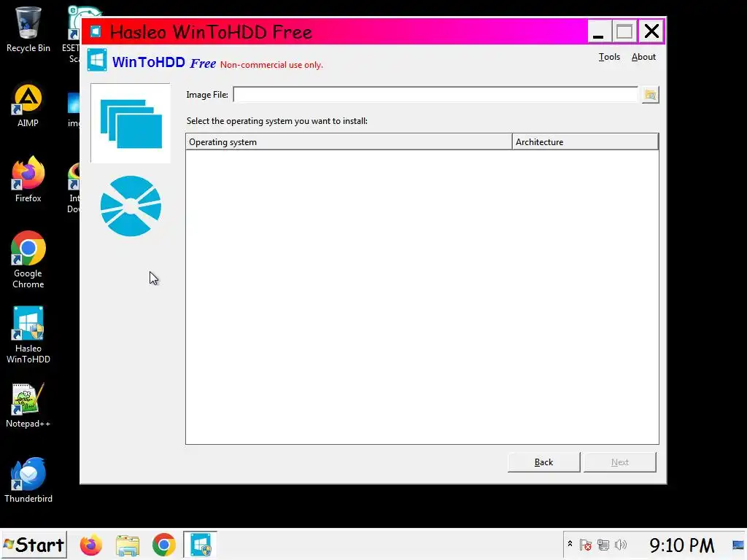Image resolution: width=747 pixels, height=560 pixels.
Task: Click the Back button
Action: point(543,462)
